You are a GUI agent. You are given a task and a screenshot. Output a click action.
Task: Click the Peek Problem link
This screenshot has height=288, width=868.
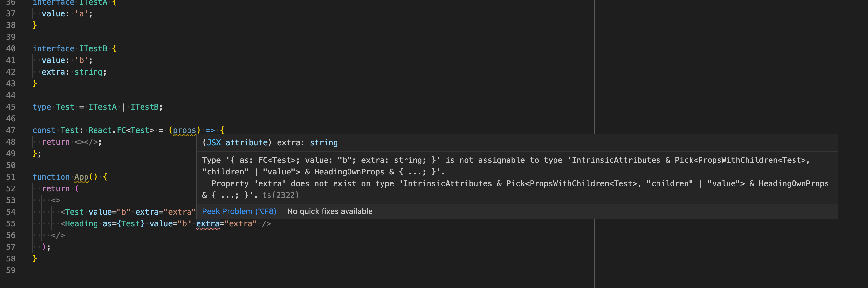[x=239, y=211]
